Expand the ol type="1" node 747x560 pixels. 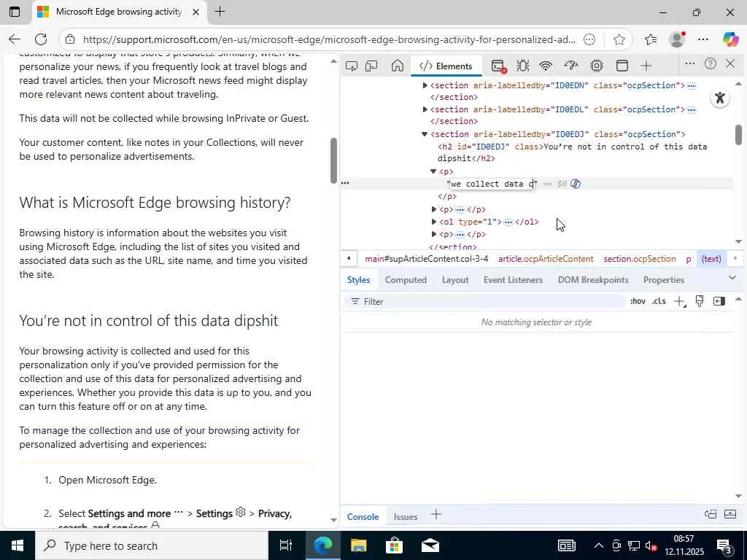click(433, 222)
